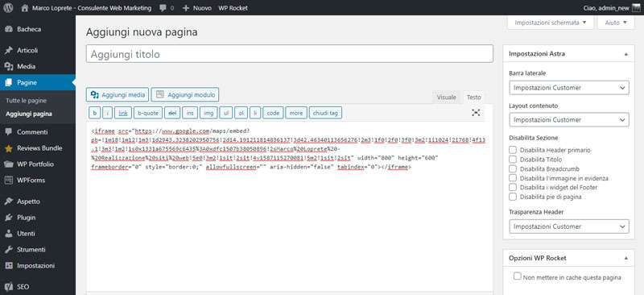Click the more quicktag button

tap(296, 113)
